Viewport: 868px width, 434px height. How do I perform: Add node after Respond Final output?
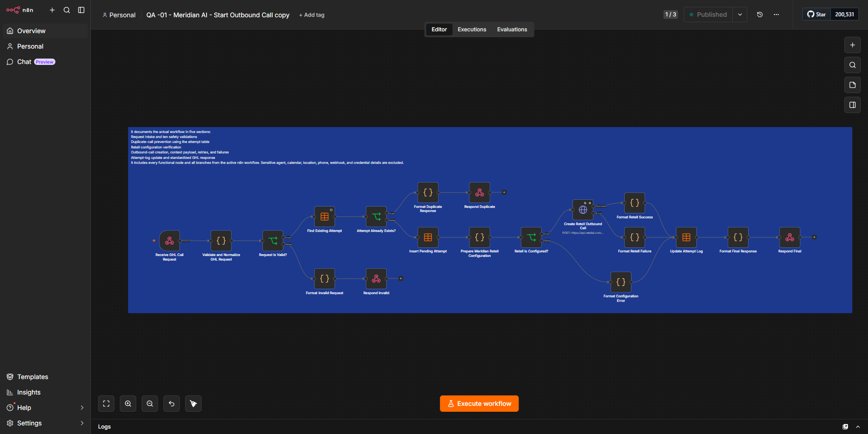coord(814,237)
